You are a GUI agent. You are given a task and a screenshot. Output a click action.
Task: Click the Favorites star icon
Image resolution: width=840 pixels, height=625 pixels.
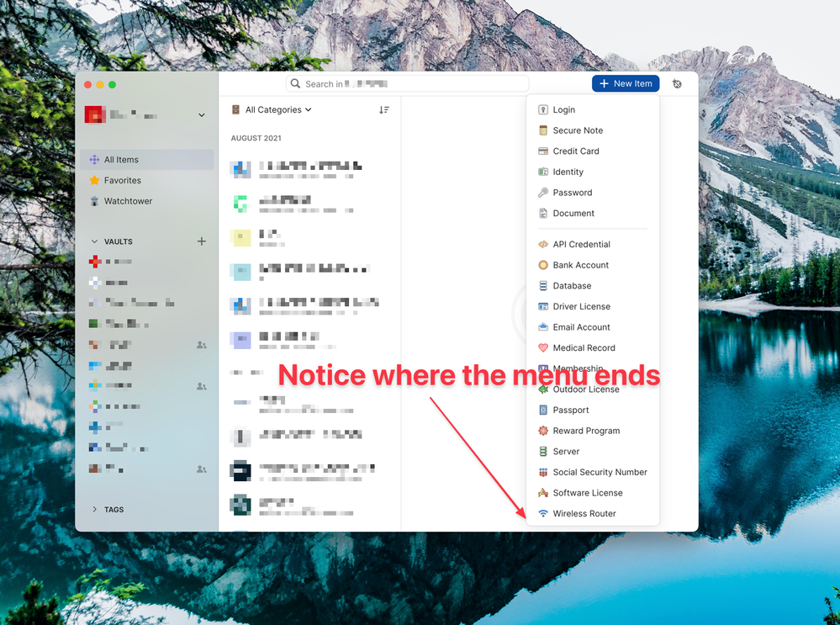[95, 181]
